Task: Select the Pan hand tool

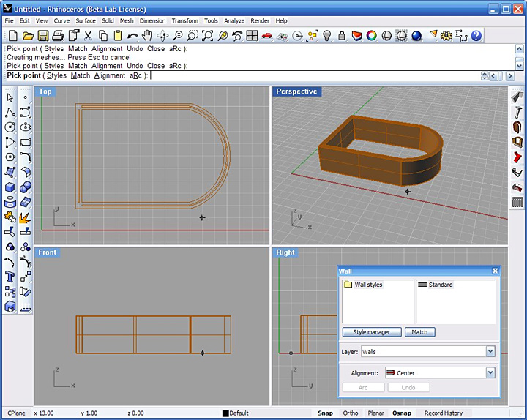Action: point(147,35)
